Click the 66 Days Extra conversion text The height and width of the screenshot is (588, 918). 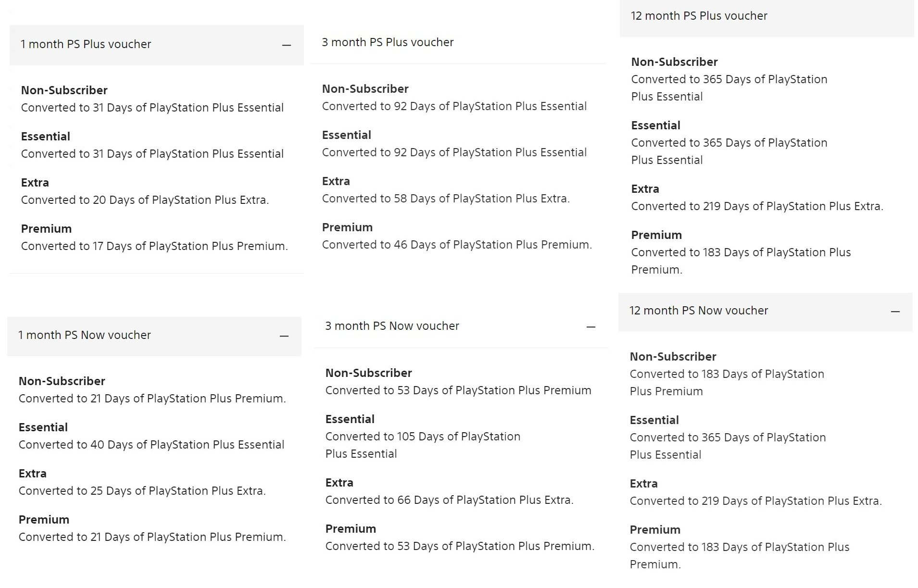coord(449,500)
